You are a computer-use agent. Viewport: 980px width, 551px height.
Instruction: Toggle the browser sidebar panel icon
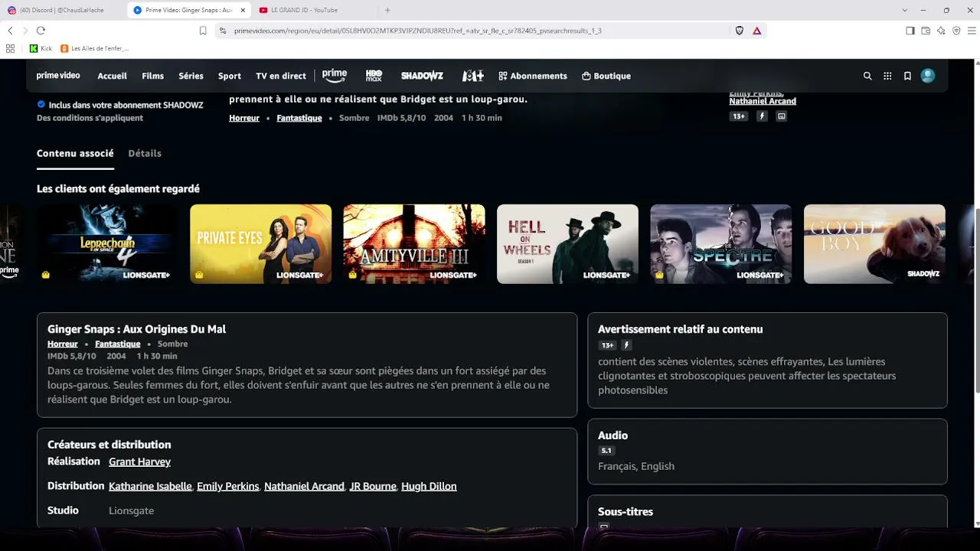pos(910,31)
